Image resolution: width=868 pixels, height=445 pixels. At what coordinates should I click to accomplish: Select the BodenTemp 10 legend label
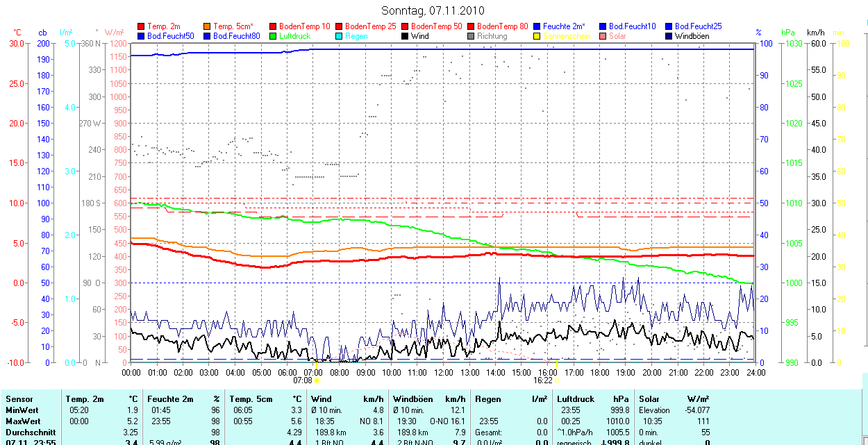[x=304, y=26]
